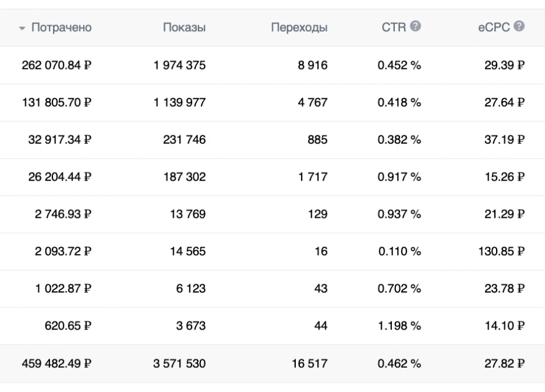Click the 130.85 ₽ eCPC cell
This screenshot has width=545, height=392.
(x=501, y=251)
